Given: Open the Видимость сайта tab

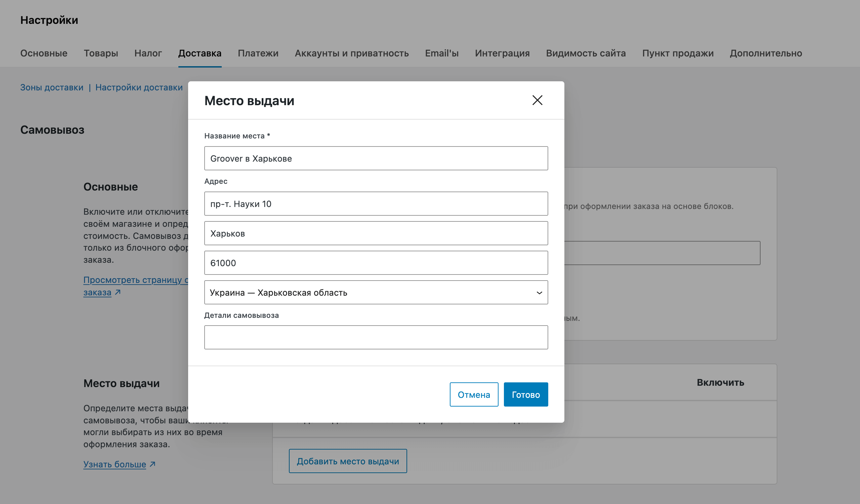Looking at the screenshot, I should (586, 53).
